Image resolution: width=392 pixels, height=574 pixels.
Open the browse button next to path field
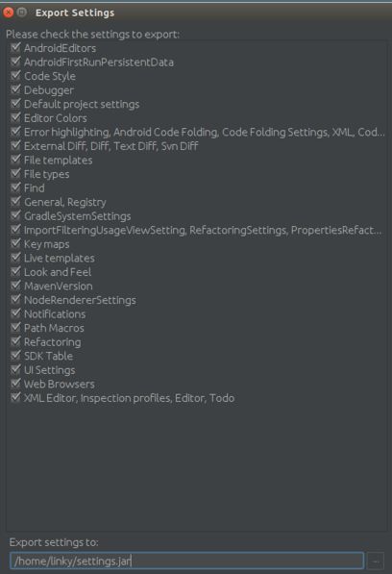coord(376,561)
